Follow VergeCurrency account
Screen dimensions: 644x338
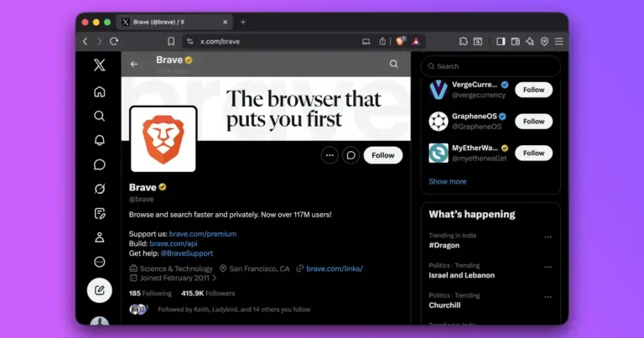click(533, 90)
